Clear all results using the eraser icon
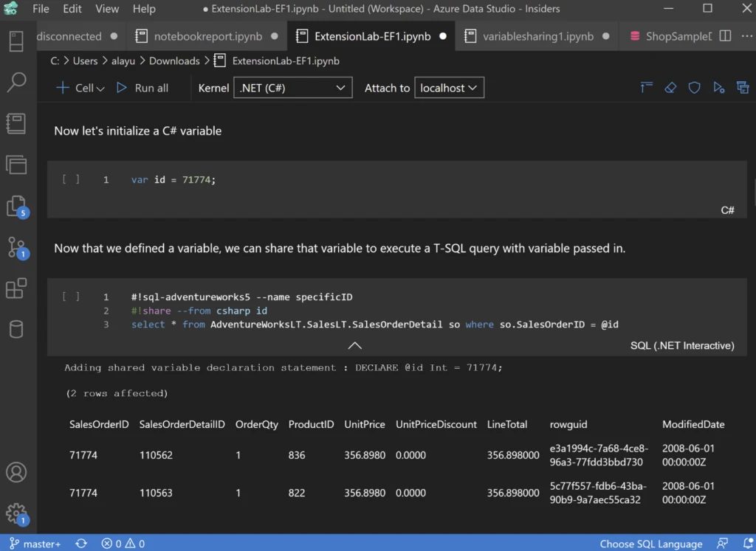The height and width of the screenshot is (551, 756). click(x=670, y=87)
